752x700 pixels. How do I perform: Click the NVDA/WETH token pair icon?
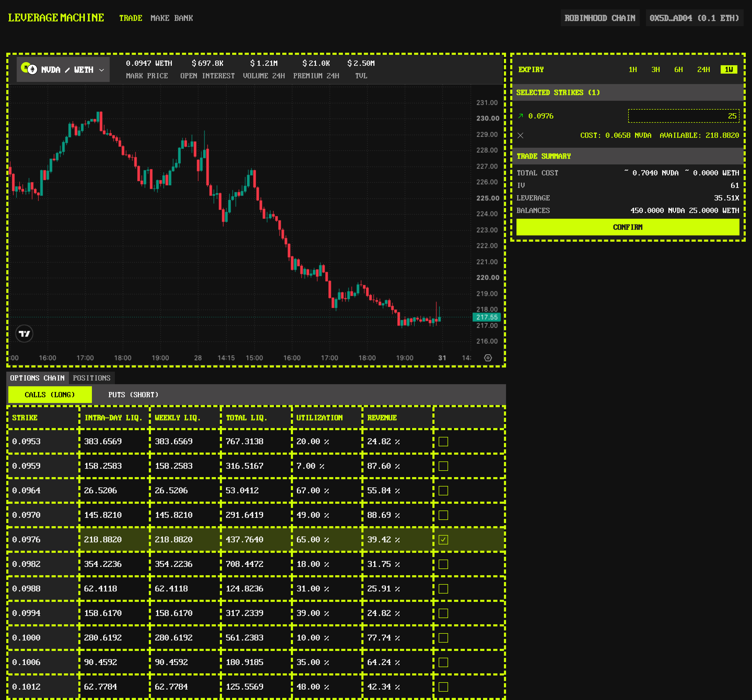29,69
